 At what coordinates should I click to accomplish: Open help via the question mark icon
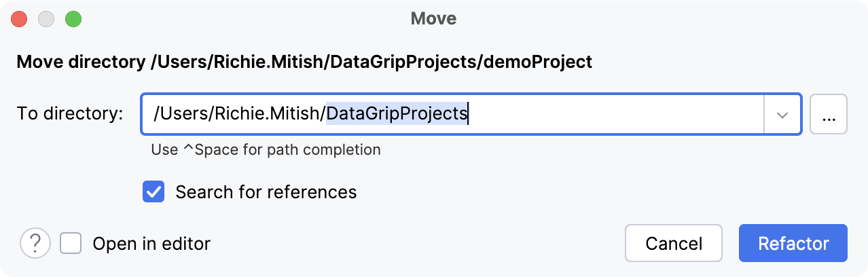click(x=36, y=243)
